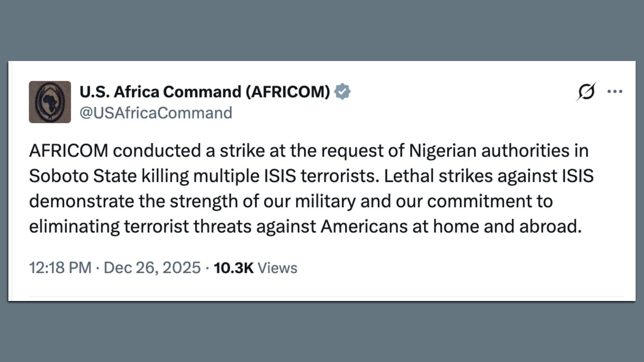Click the Dec 26, 2025 post date

[x=152, y=268]
